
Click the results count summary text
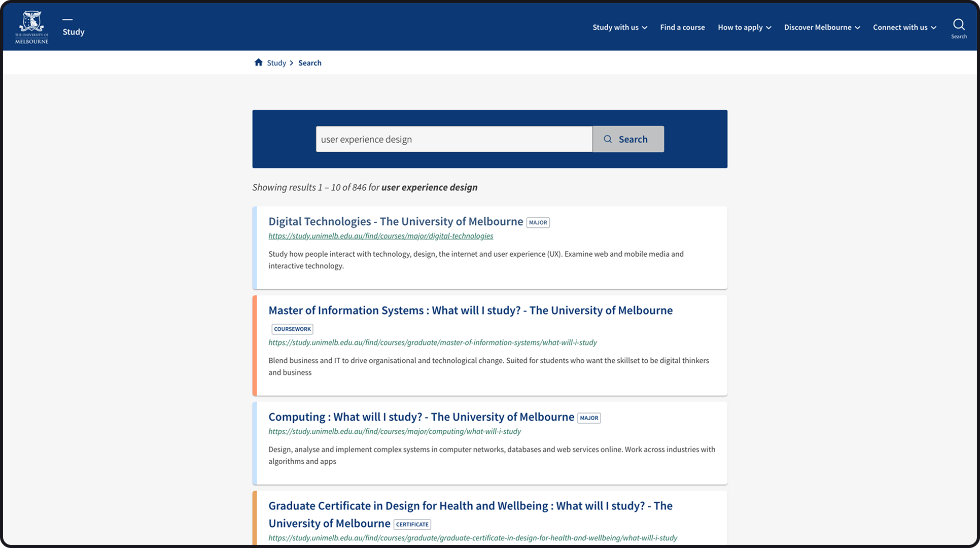coord(365,187)
